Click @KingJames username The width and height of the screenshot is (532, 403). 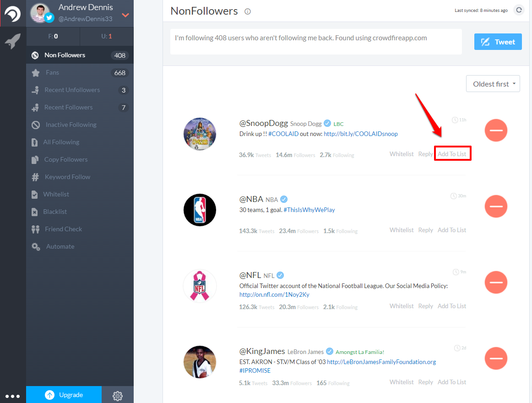pyautogui.click(x=262, y=351)
